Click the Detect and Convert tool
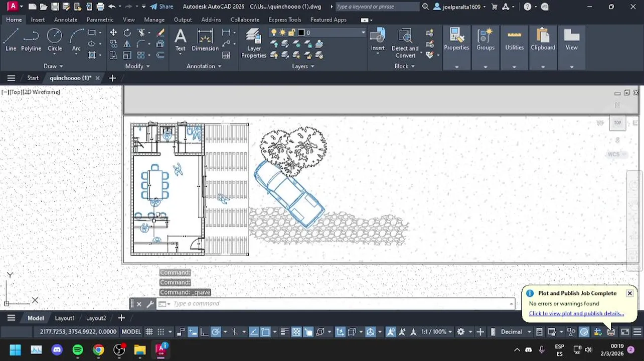 coord(405,44)
